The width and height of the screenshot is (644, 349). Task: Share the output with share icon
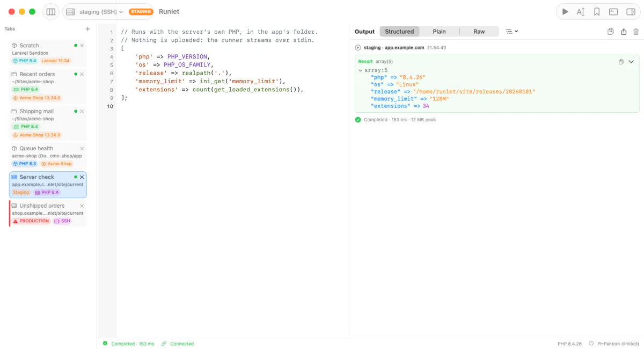coord(624,32)
